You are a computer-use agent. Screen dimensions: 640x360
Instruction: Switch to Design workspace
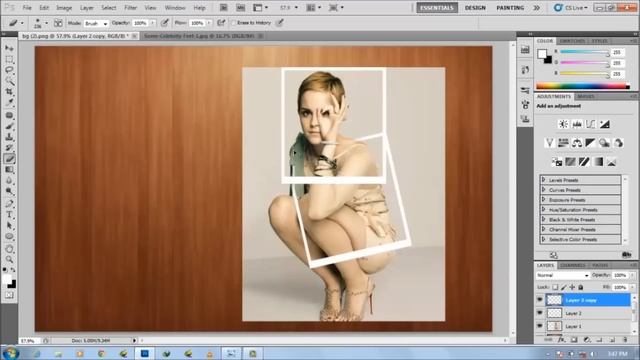click(475, 8)
